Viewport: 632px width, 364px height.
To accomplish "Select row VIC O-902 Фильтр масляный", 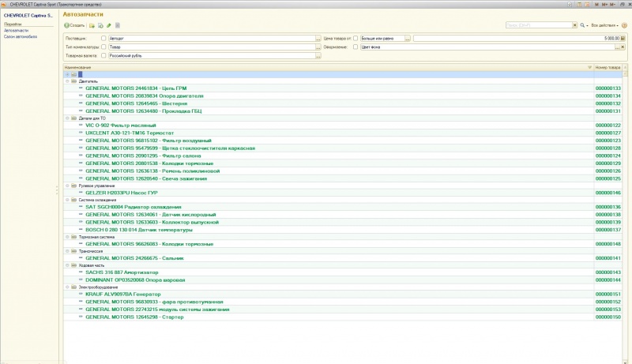I will pyautogui.click(x=343, y=126).
